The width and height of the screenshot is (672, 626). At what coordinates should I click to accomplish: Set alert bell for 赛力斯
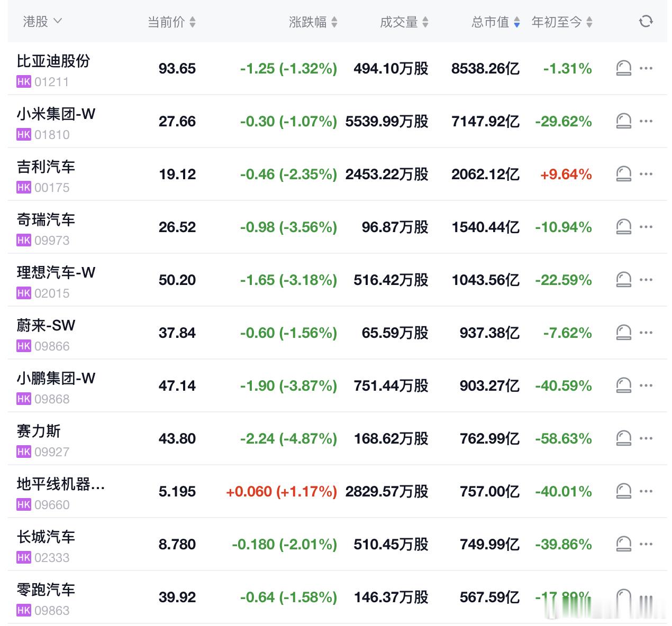click(624, 438)
